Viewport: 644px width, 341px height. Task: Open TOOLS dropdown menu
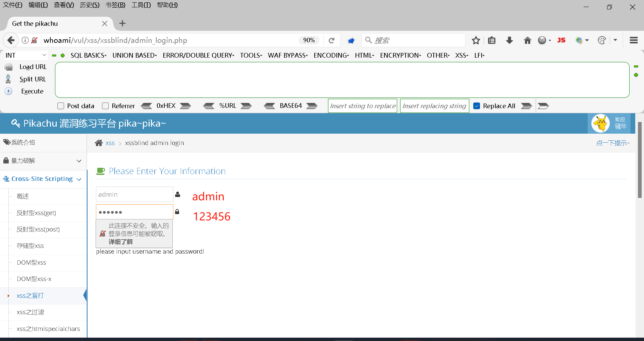251,55
